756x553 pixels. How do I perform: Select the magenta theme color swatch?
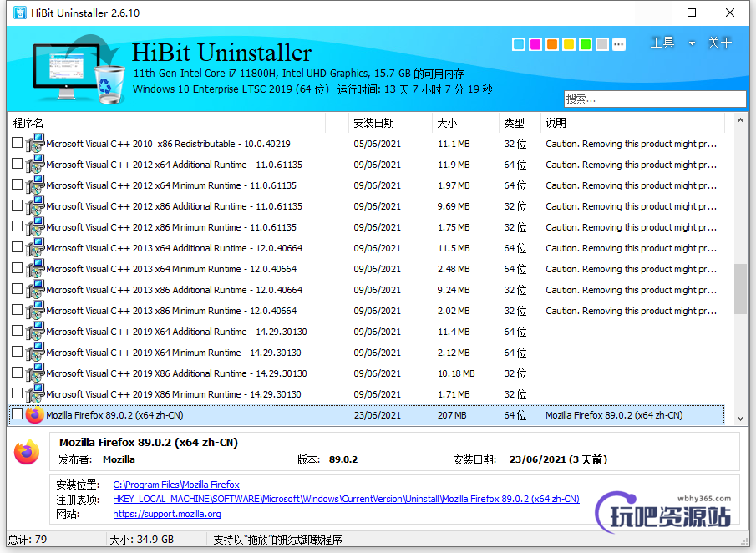pos(535,45)
